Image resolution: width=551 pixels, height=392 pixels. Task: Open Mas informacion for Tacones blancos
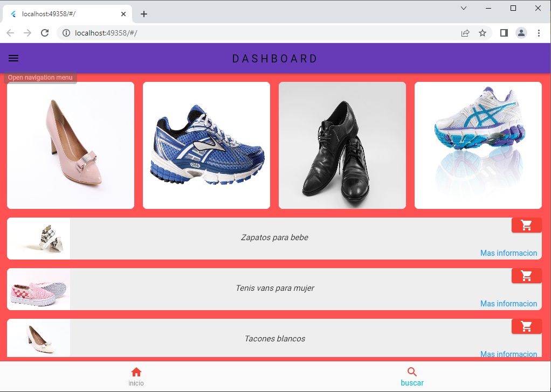[x=508, y=354]
